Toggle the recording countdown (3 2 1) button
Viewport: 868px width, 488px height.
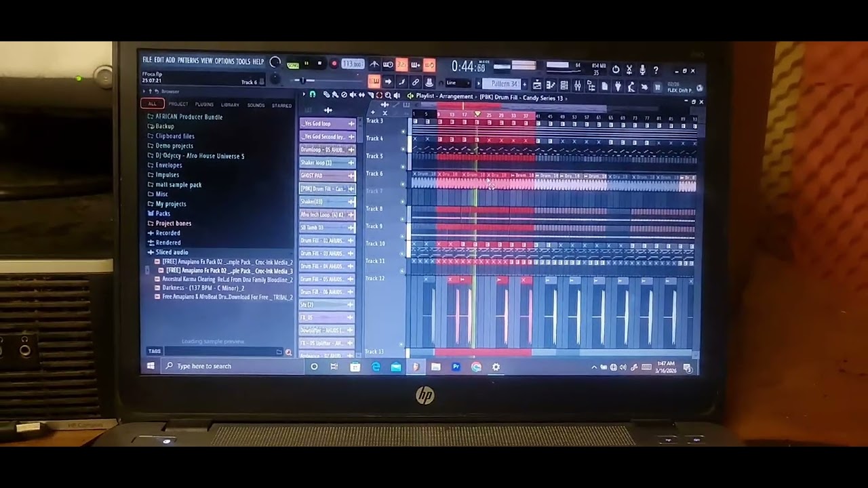point(401,64)
